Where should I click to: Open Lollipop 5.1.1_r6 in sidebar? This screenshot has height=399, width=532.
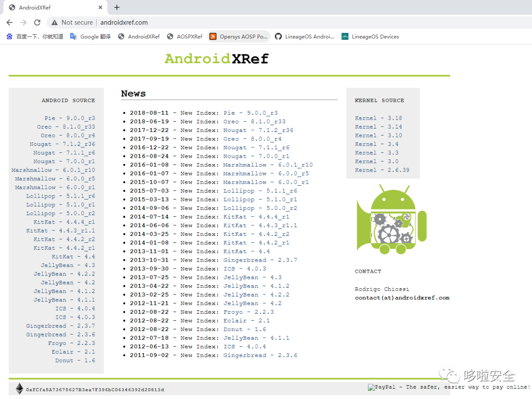(61, 196)
